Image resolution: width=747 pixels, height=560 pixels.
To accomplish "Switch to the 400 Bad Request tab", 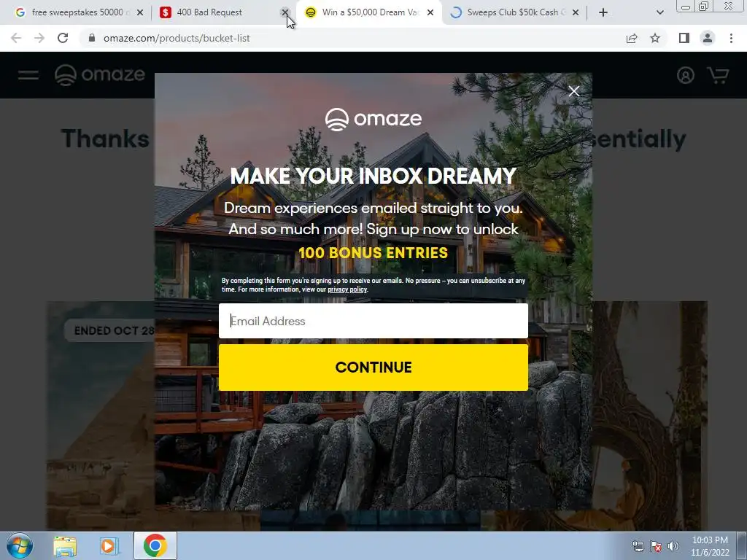I will [209, 12].
